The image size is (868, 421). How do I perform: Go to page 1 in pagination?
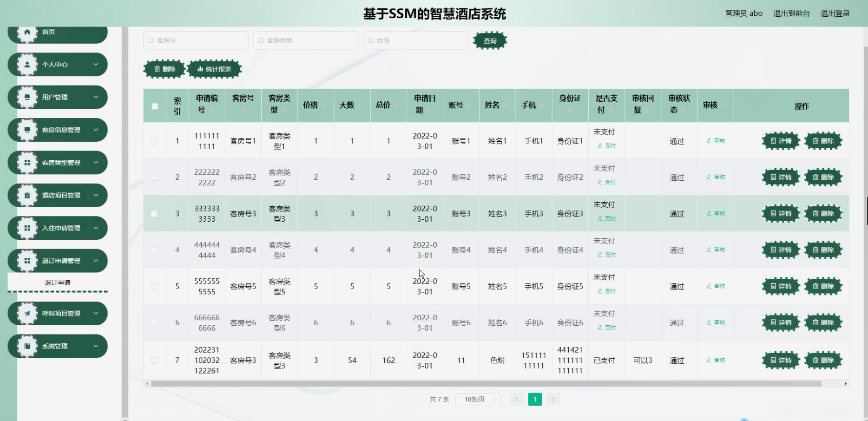point(535,399)
